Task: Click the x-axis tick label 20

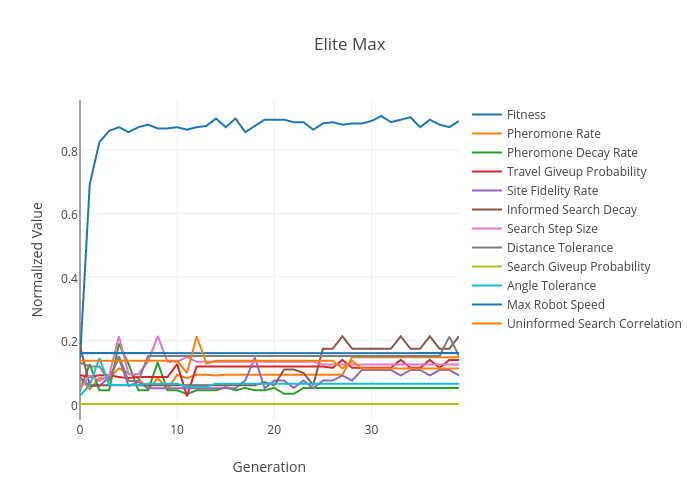Action: click(x=274, y=430)
